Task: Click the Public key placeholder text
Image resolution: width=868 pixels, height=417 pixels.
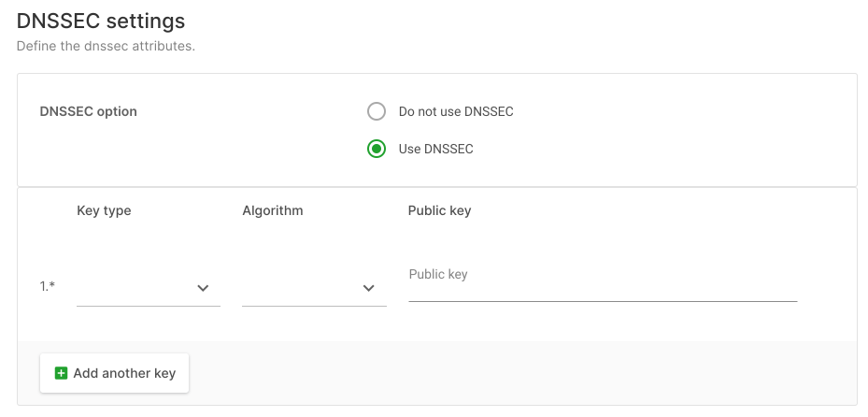Action: (x=438, y=274)
